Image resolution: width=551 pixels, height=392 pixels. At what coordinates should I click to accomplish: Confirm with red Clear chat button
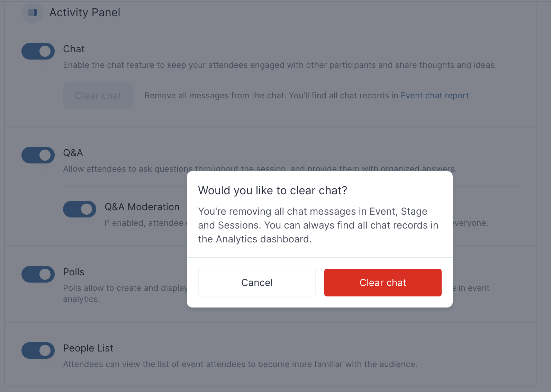[x=383, y=283]
